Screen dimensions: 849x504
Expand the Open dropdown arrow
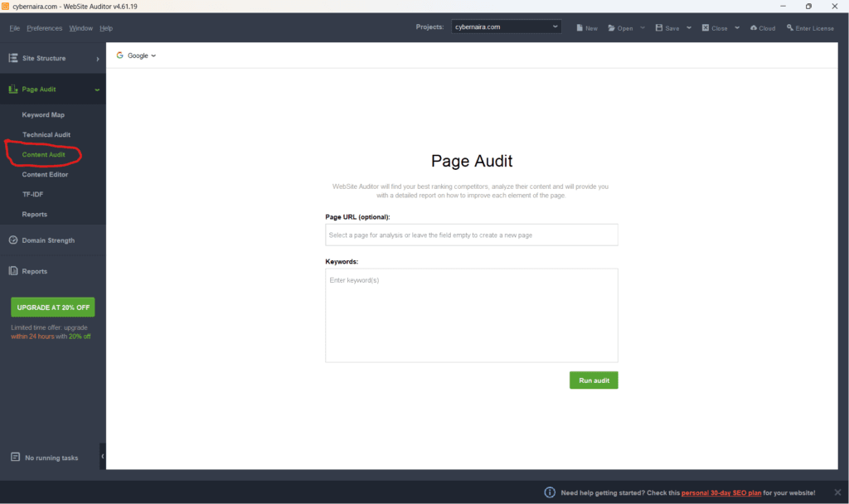pos(643,27)
